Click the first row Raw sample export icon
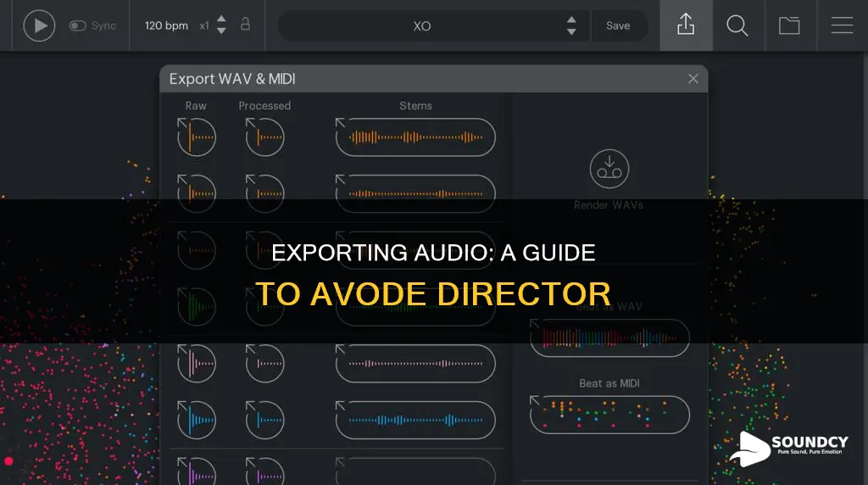Viewport: 868px width, 485px height. tap(197, 137)
